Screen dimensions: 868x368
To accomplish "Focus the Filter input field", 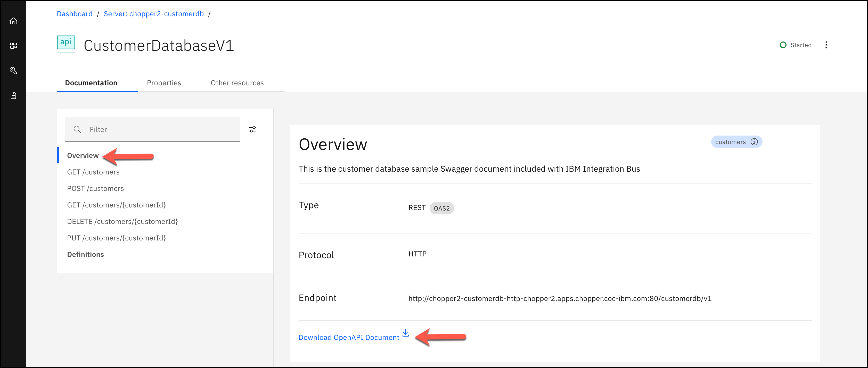I will click(152, 130).
